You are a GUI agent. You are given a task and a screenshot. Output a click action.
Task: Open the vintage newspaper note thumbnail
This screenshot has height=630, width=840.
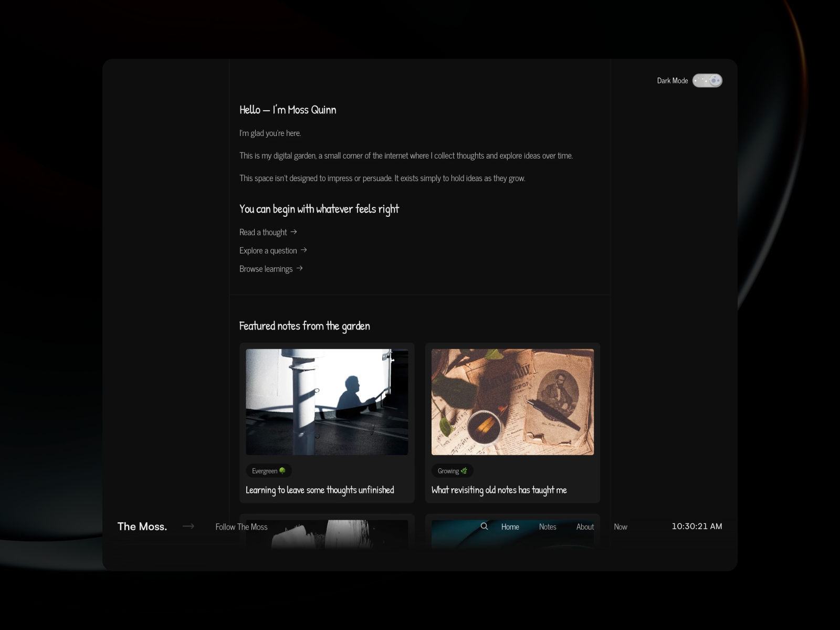512,402
